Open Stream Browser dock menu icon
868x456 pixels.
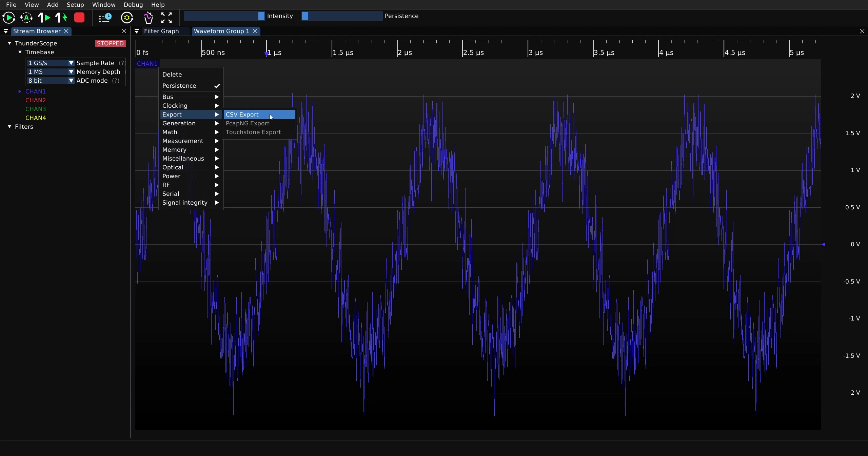point(6,31)
